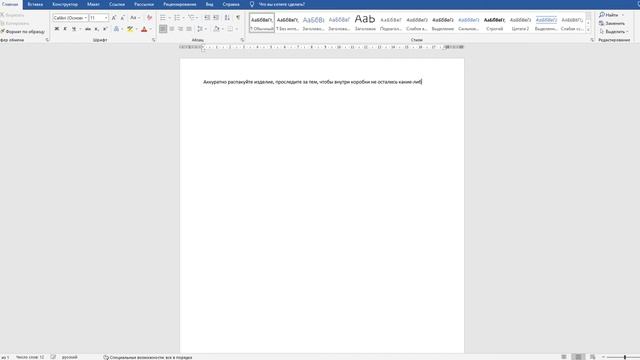Click Формат по образцу button
Screen dimensions: 640x360
[23, 31]
